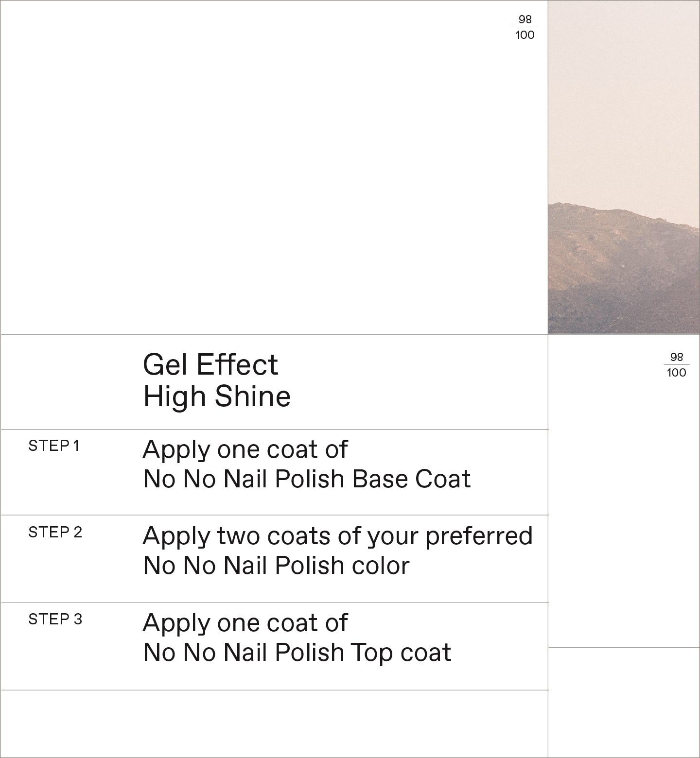Image resolution: width=700 pixels, height=758 pixels.
Task: Select the "High Shine" heading line
Action: pos(217,396)
